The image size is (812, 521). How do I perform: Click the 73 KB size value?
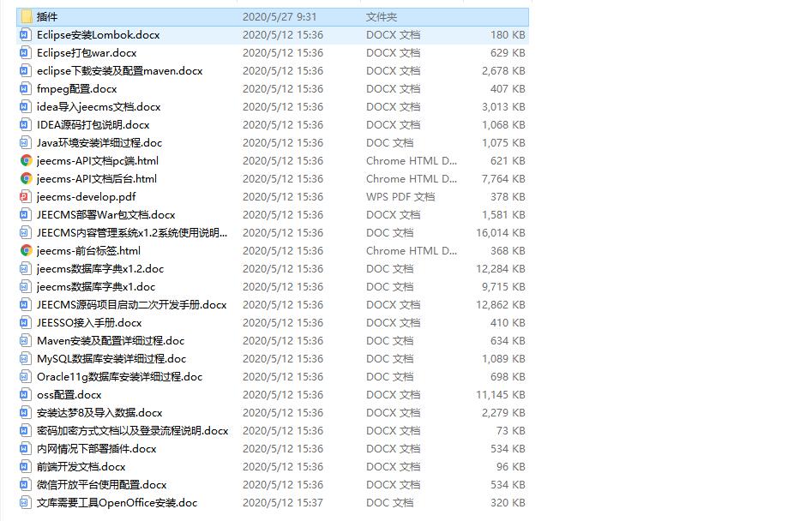point(510,431)
